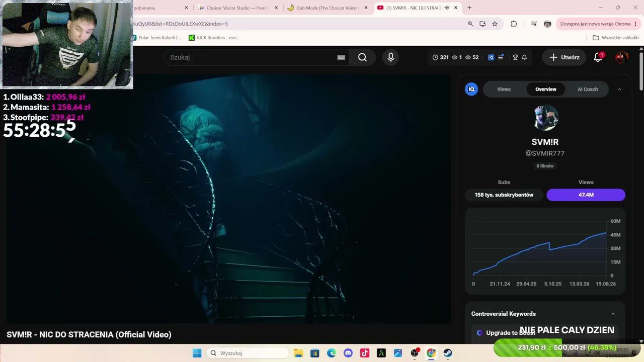Open the KICK Bounties bookmark
This screenshot has height=362, width=644.
pos(214,38)
